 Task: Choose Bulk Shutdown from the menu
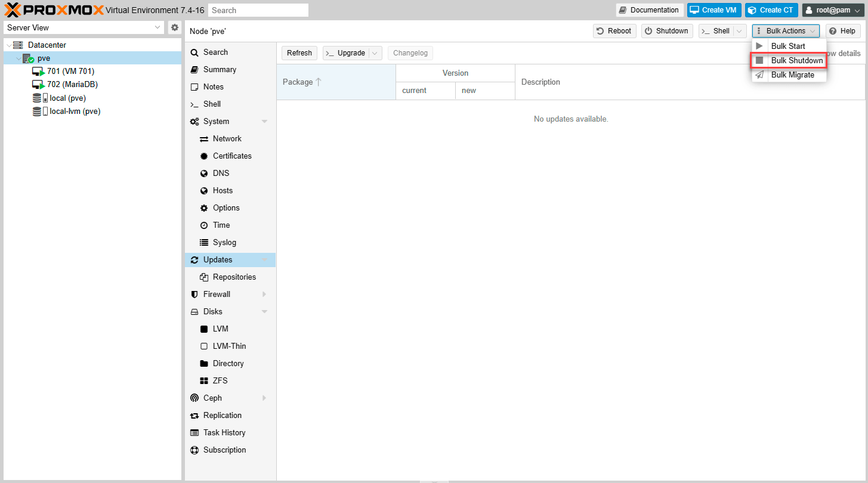coord(796,61)
